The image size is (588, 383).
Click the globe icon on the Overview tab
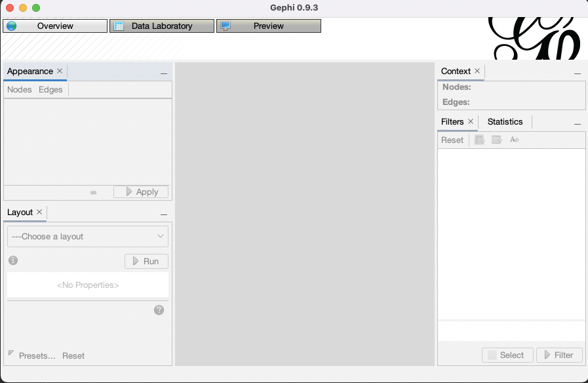coord(12,26)
